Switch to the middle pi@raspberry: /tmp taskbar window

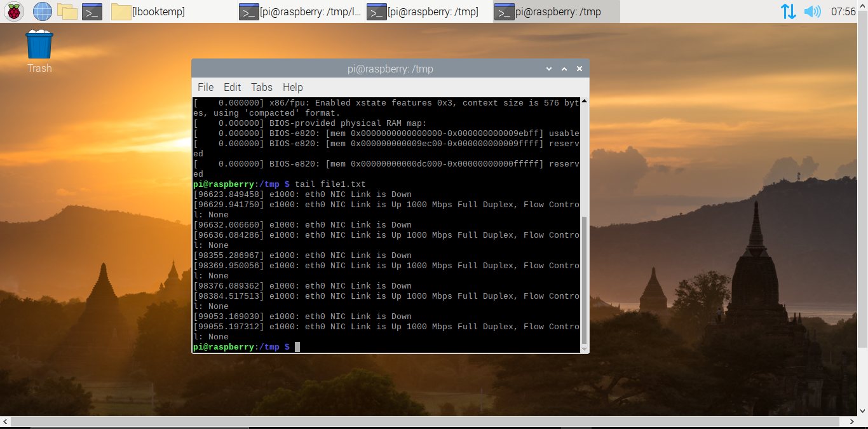428,11
